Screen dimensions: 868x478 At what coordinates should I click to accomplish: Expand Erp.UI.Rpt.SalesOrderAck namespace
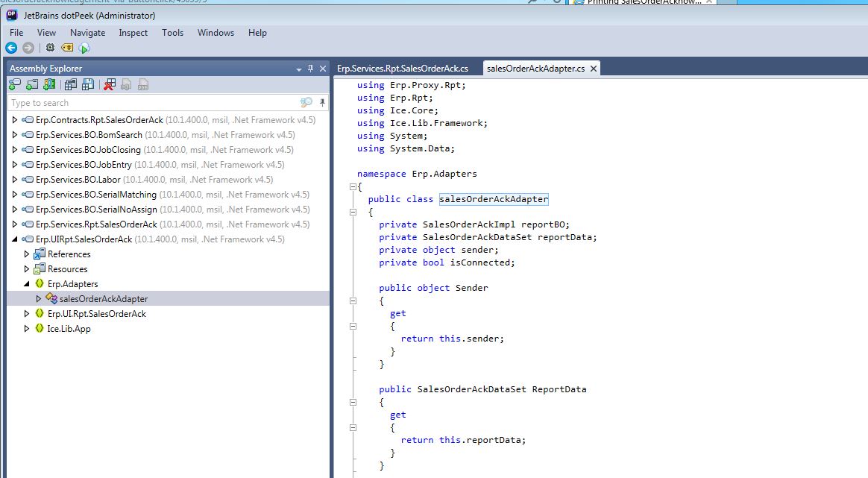(x=27, y=314)
